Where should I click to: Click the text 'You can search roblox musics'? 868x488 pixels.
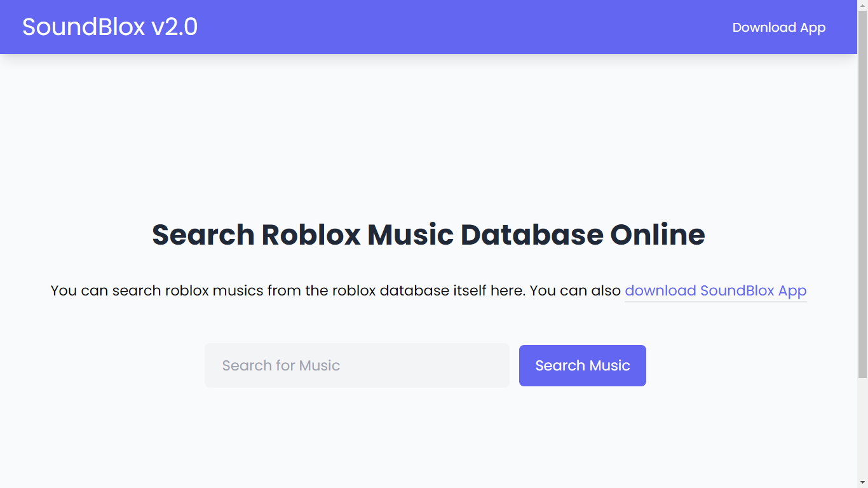(157, 291)
